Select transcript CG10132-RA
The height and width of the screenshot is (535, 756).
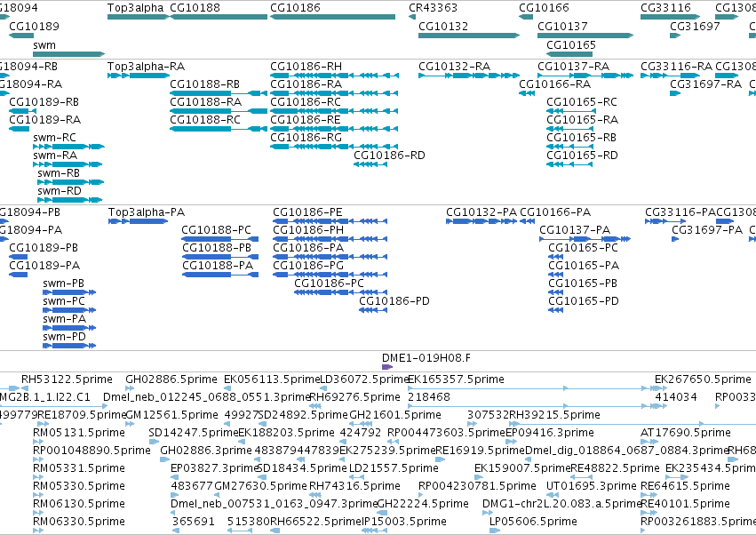pyautogui.click(x=469, y=76)
